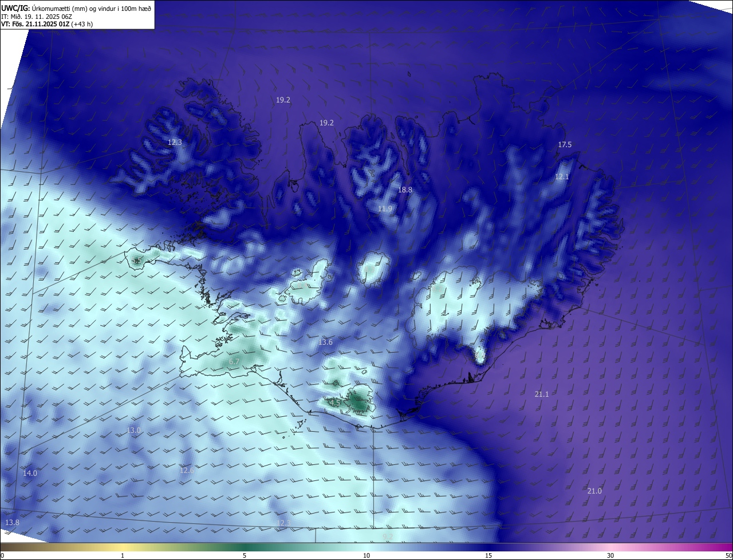Click the 13.8 value at the map corner
This screenshot has height=560, width=733.
pyautogui.click(x=12, y=522)
